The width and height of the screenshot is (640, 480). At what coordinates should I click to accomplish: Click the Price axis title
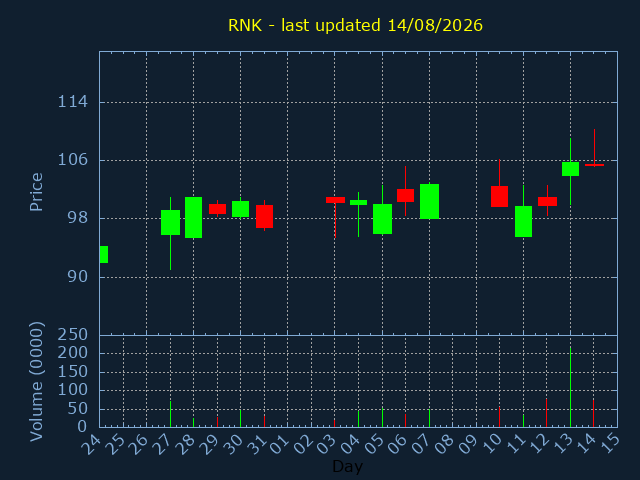pos(36,192)
